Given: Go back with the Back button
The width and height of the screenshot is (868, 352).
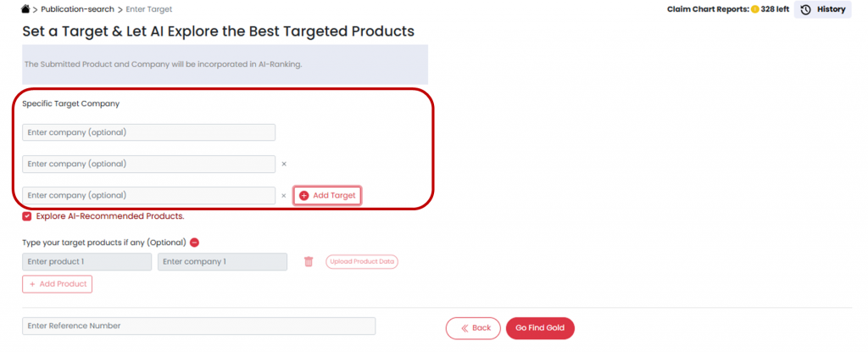Looking at the screenshot, I should click(x=473, y=328).
